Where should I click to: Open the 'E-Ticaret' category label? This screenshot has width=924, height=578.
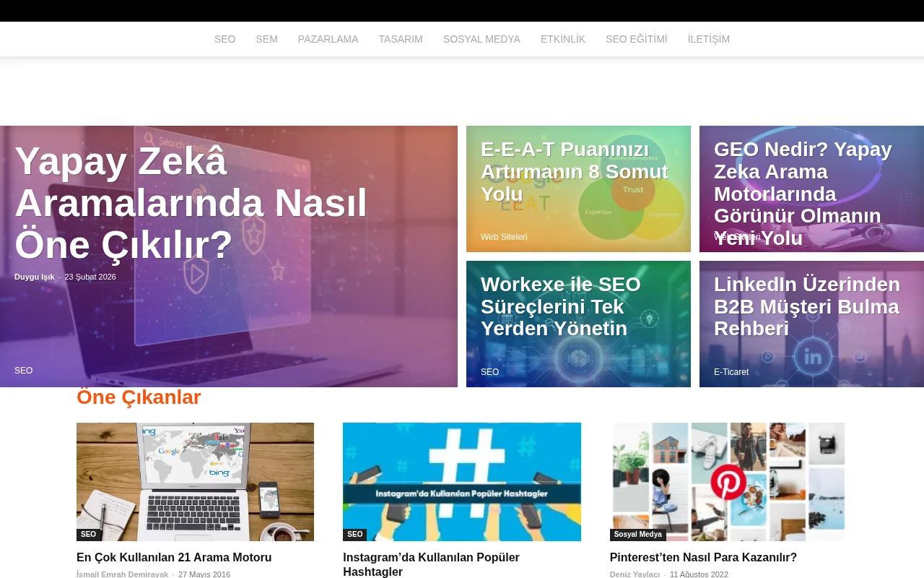[731, 372]
